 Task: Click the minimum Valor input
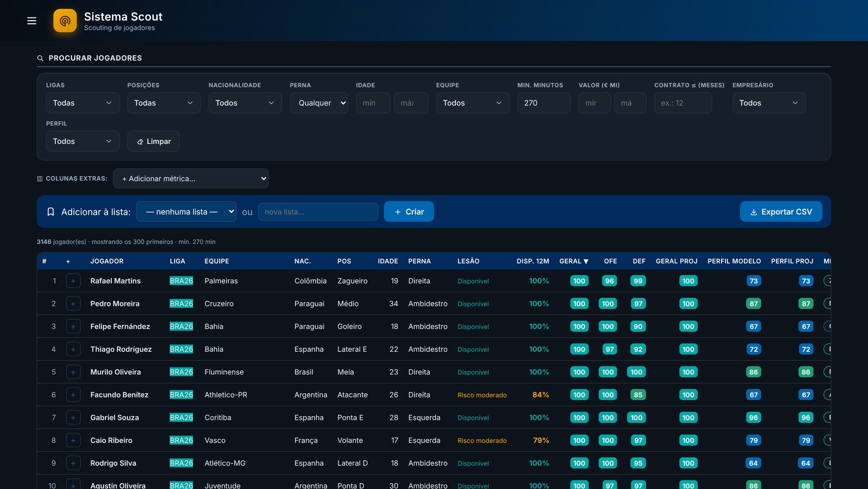pyautogui.click(x=595, y=103)
